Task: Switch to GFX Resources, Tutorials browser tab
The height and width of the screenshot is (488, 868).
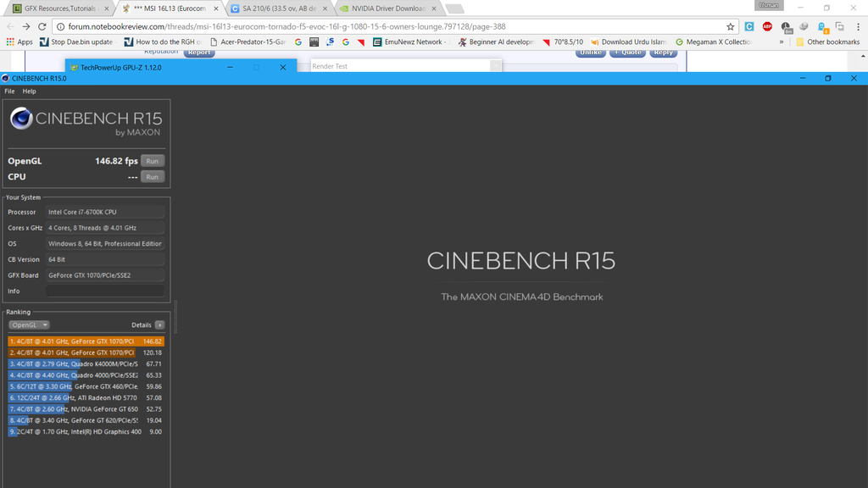Action: (x=60, y=8)
